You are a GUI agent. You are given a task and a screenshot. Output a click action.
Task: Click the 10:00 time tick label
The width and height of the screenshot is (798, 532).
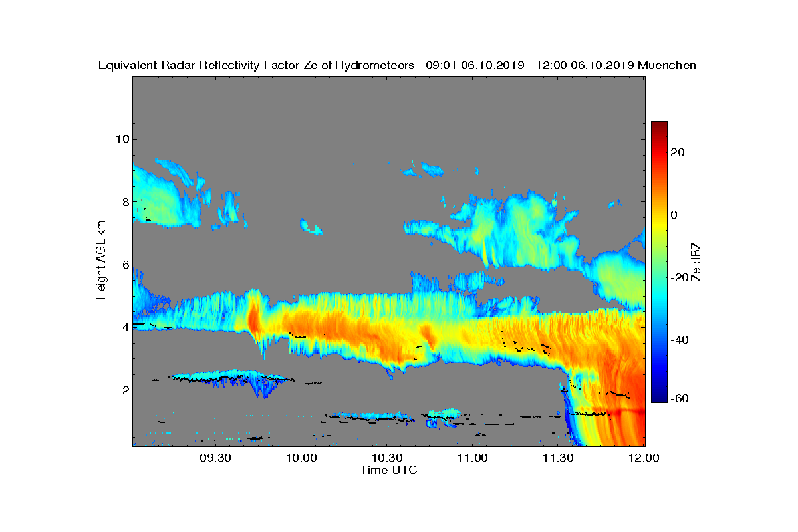tap(301, 458)
